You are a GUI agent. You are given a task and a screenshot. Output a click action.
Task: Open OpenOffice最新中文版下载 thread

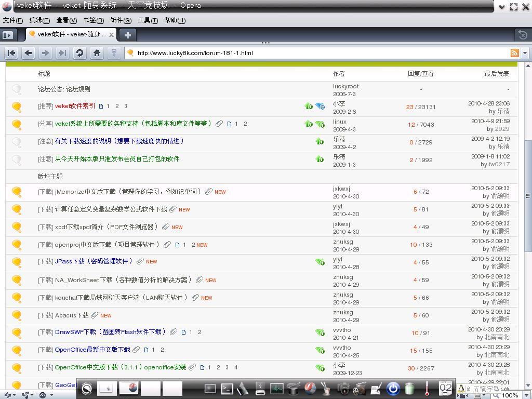92,350
